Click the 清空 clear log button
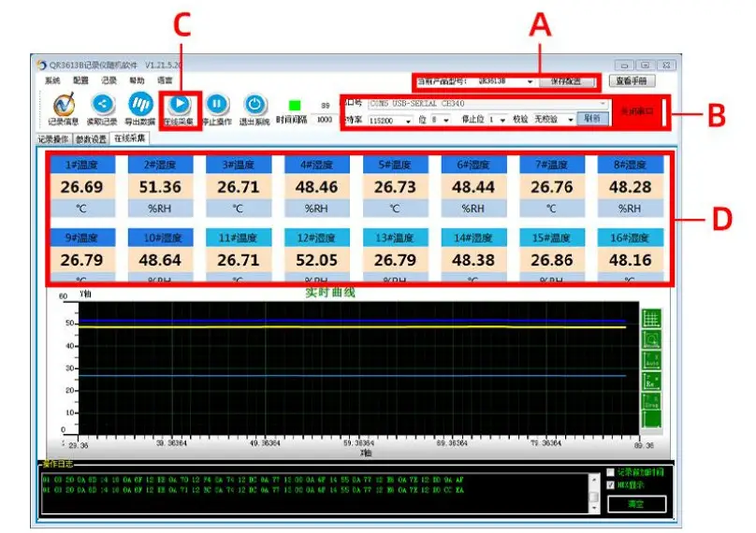Image resolution: width=756 pixels, height=533 pixels. (637, 504)
